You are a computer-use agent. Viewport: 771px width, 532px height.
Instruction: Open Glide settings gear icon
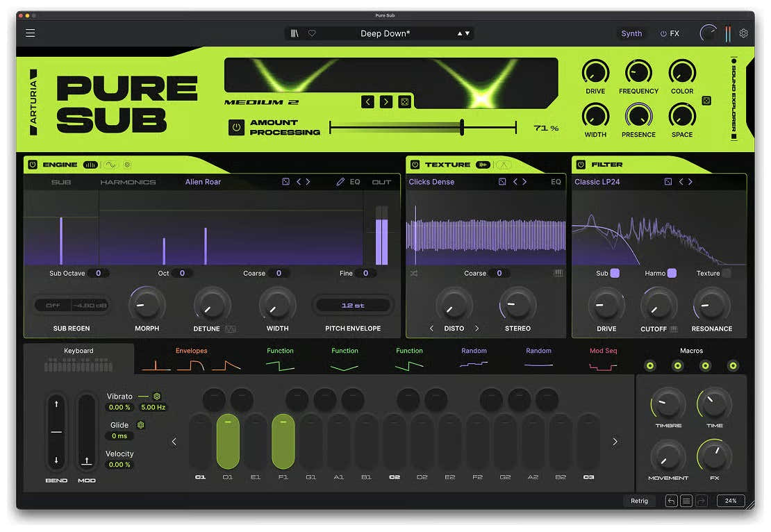pos(140,425)
